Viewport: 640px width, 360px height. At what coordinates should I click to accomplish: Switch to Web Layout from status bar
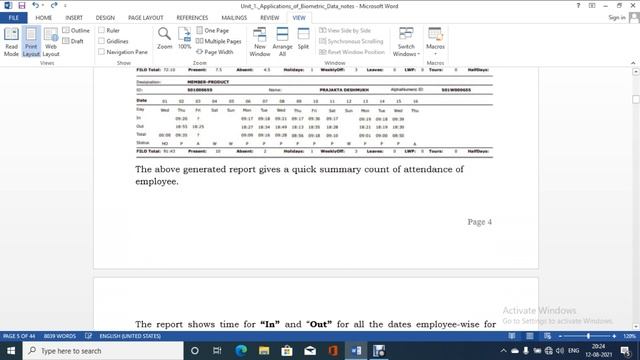(547, 336)
